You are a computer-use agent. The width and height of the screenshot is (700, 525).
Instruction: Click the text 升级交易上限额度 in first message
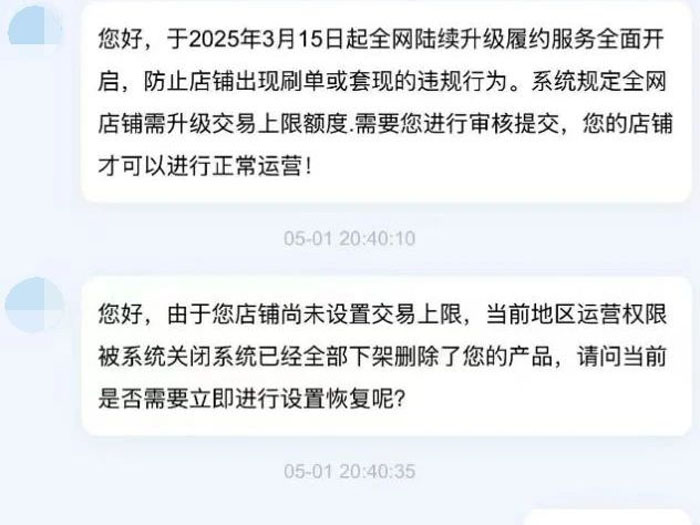pos(258,124)
